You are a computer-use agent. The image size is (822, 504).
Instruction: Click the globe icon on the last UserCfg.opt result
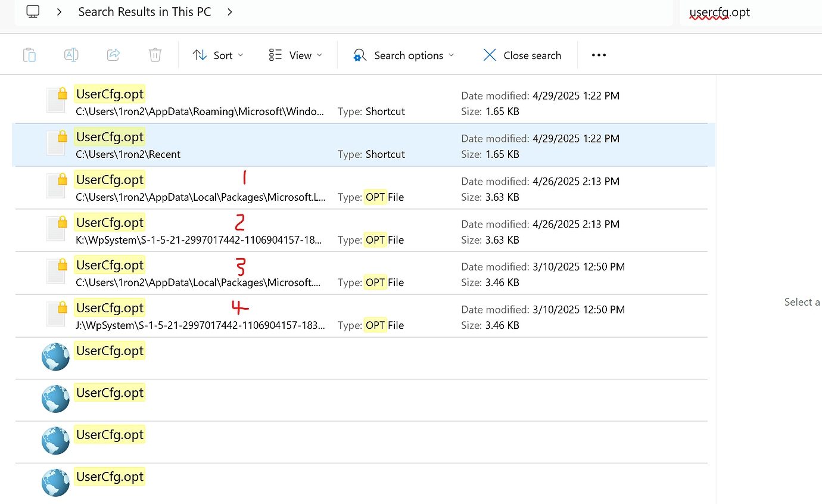pos(55,483)
